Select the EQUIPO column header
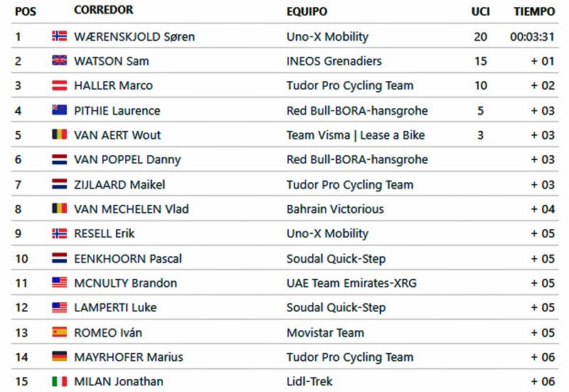 307,11
